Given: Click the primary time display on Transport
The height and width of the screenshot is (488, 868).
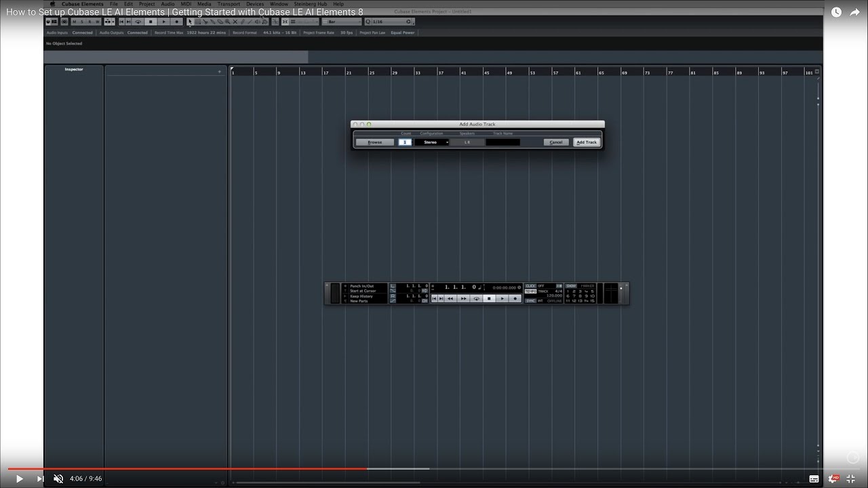Looking at the screenshot, I should pyautogui.click(x=460, y=287).
